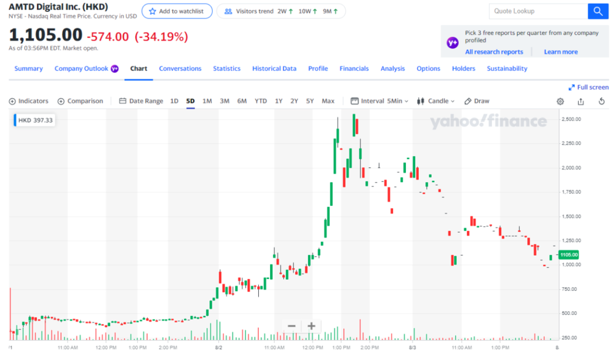Reset the chart with the refresh icon
Screen dimensions: 615x364
[601, 101]
